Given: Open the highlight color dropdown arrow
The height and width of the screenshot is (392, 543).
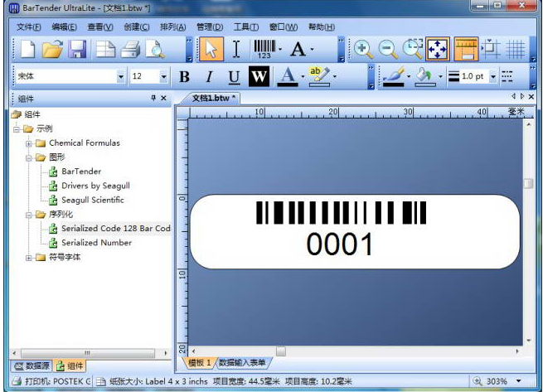Looking at the screenshot, I should click(335, 76).
